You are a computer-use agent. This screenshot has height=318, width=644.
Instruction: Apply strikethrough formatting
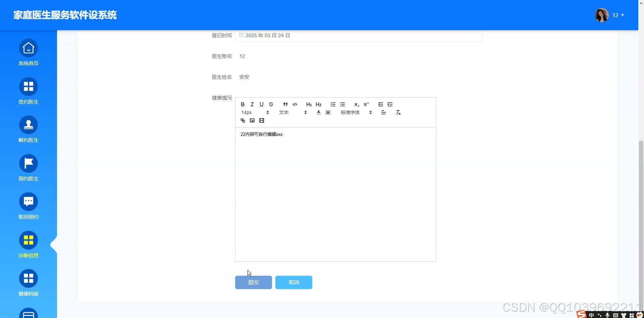pyautogui.click(x=271, y=104)
